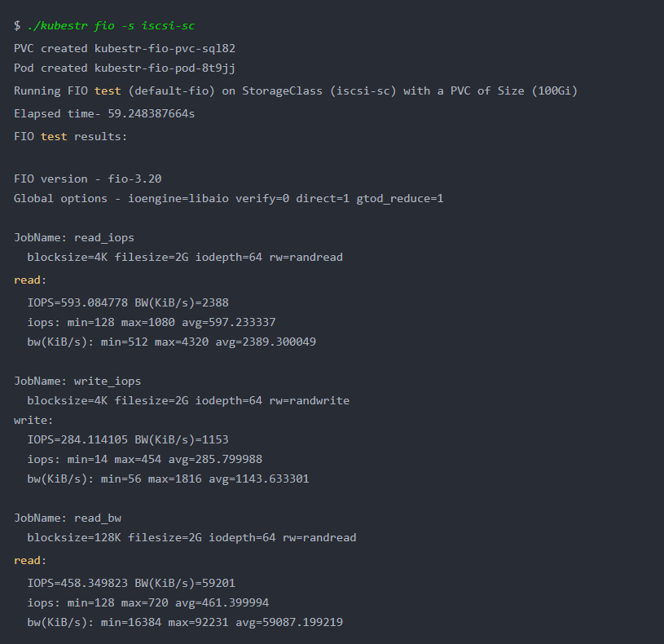Click the green ./kubestr fio command text

(111, 26)
